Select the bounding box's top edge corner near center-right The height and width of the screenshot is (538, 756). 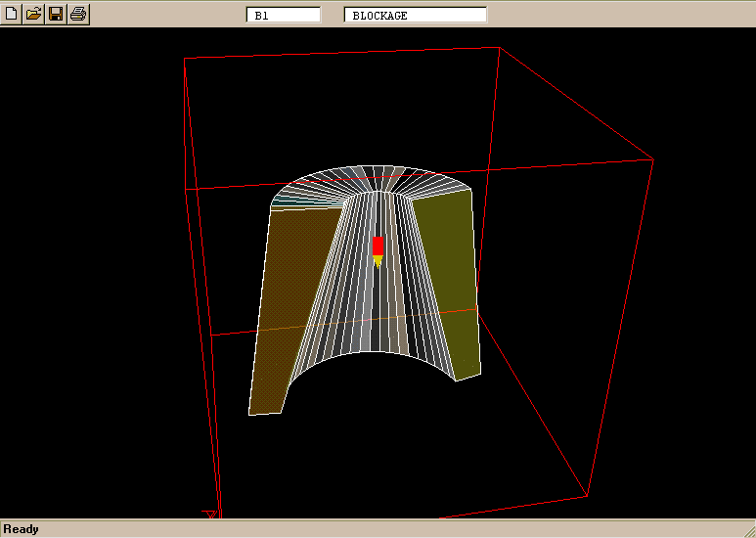click(x=501, y=47)
